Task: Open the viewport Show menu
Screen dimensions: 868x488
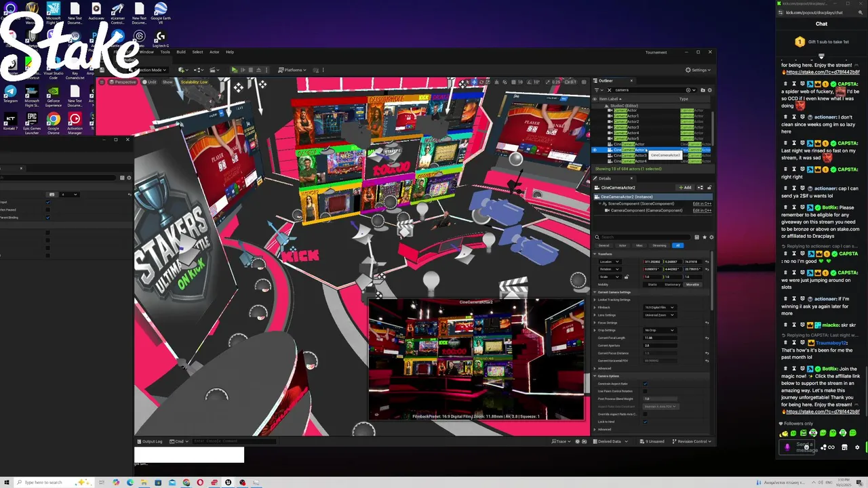Action: point(167,82)
